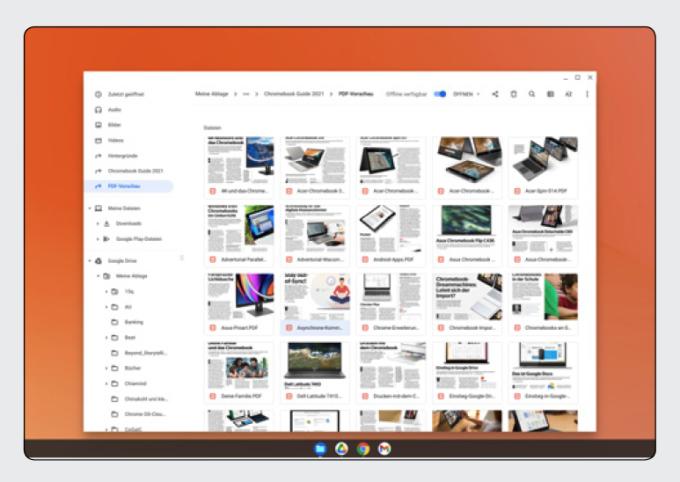Select the Banking folder in the tree
This screenshot has height=482, width=680.
134,322
